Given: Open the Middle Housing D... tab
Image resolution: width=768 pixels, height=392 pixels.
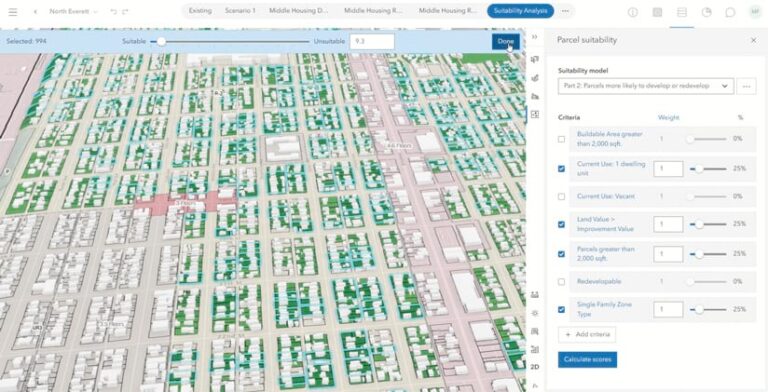Looking at the screenshot, I should (x=299, y=11).
